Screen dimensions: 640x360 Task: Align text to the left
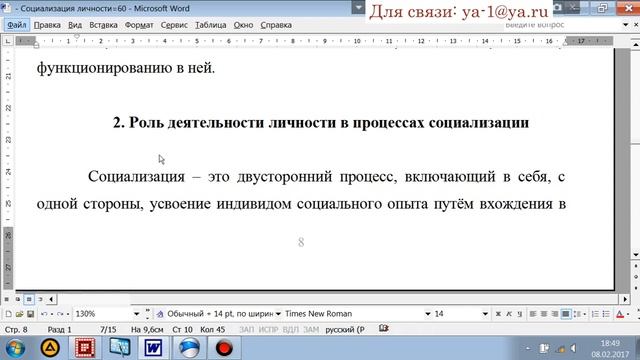pos(533,314)
